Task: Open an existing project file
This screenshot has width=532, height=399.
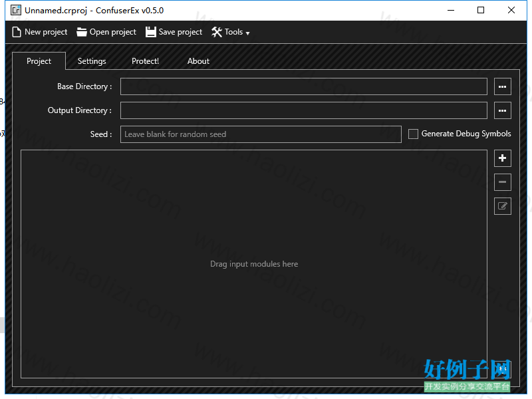Action: [x=106, y=32]
